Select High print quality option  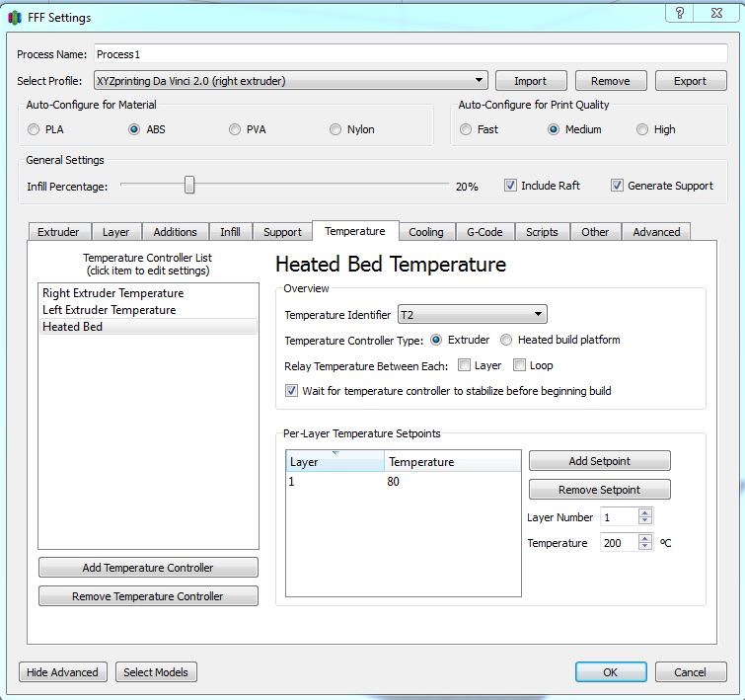(x=642, y=129)
